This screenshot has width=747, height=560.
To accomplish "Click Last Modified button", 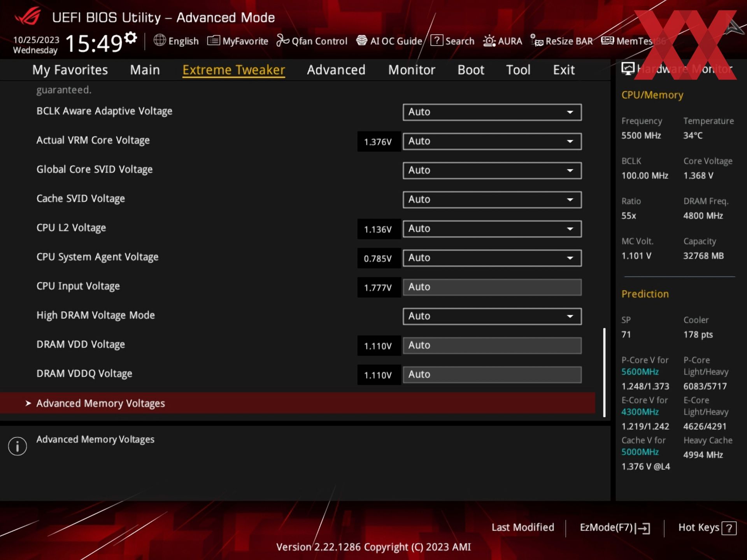I will [523, 528].
